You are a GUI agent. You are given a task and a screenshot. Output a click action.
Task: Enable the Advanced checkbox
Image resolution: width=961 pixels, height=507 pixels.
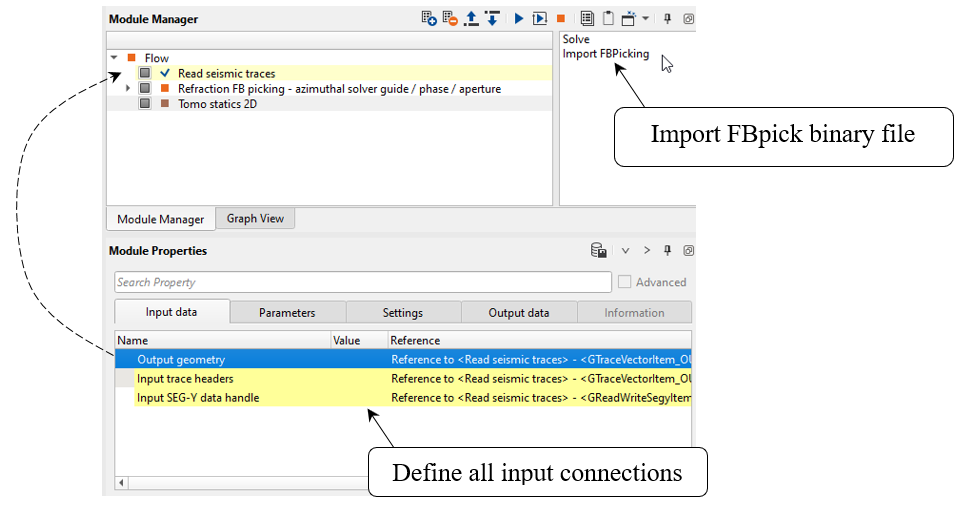625,282
